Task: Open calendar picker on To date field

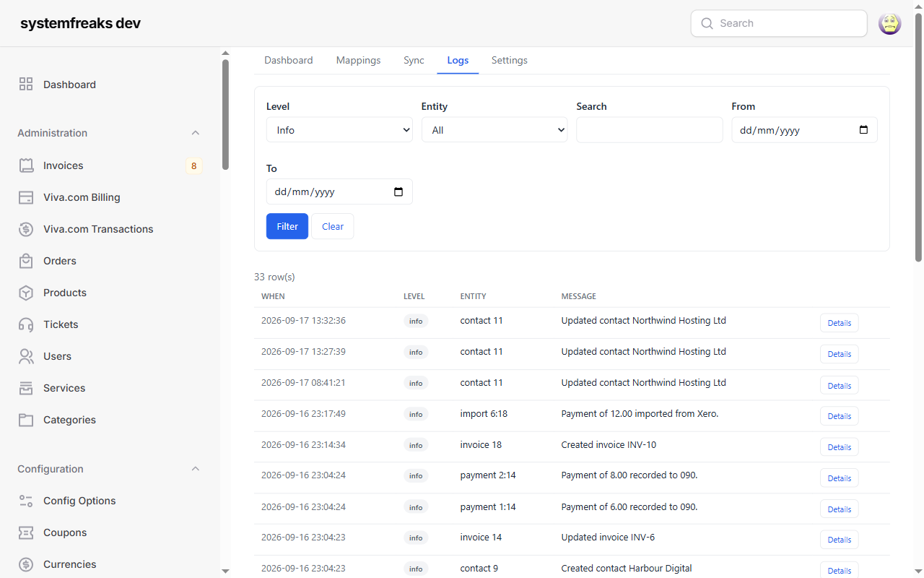Action: pos(398,192)
